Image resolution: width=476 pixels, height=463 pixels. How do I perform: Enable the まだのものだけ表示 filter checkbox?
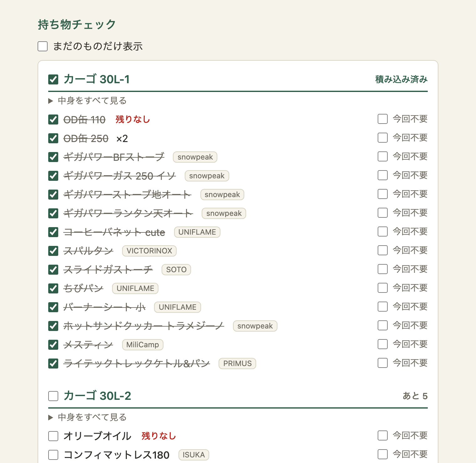43,46
